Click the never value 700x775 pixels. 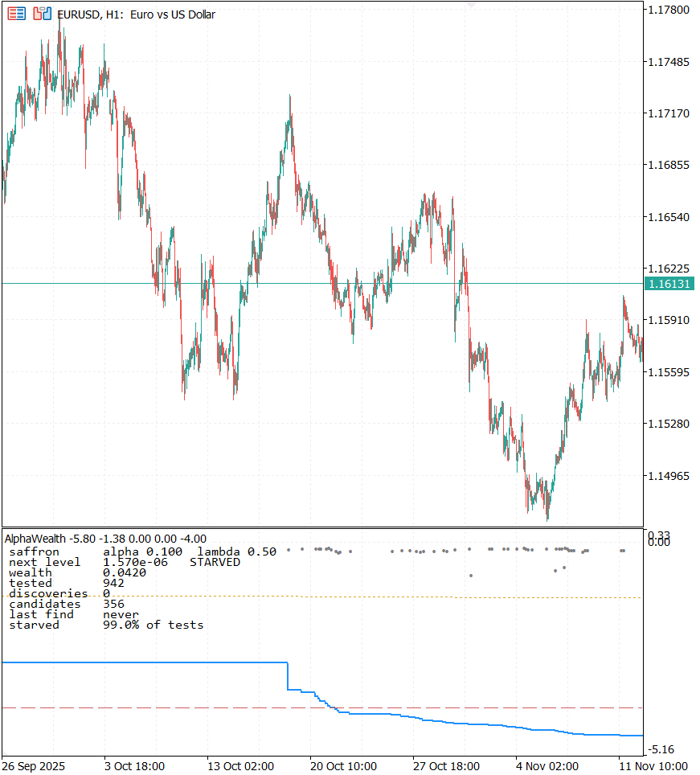(x=121, y=614)
